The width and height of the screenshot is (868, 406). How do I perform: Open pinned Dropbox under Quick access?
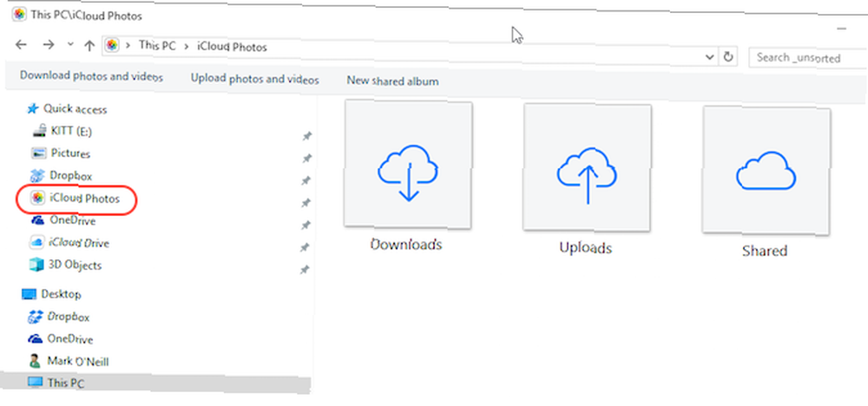(71, 176)
